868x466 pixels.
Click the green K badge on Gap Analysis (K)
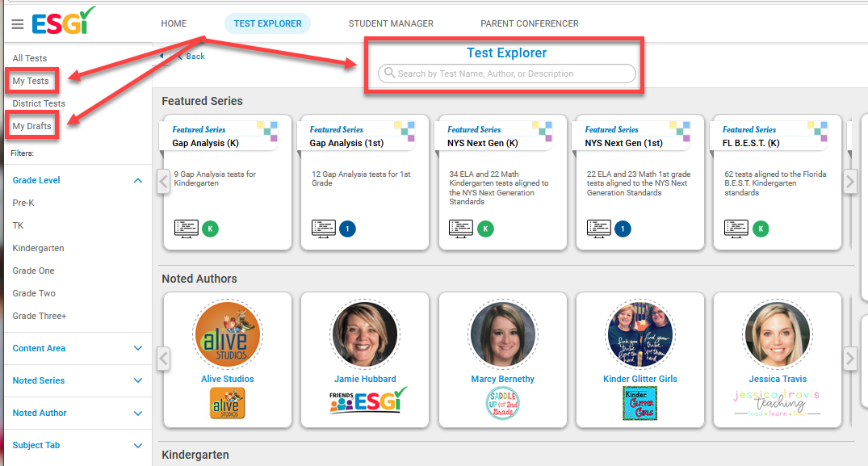(x=211, y=229)
